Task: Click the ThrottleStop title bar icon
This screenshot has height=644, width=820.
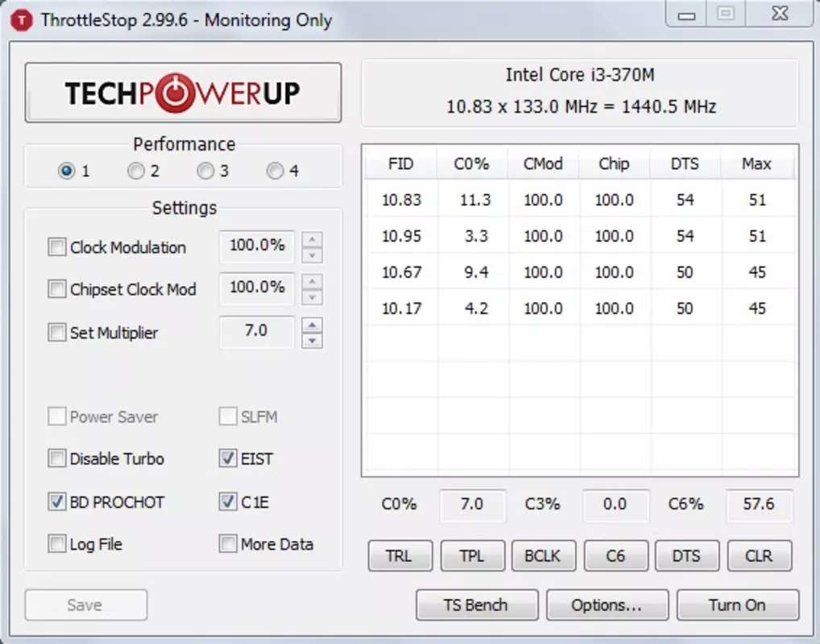Action: (x=22, y=20)
